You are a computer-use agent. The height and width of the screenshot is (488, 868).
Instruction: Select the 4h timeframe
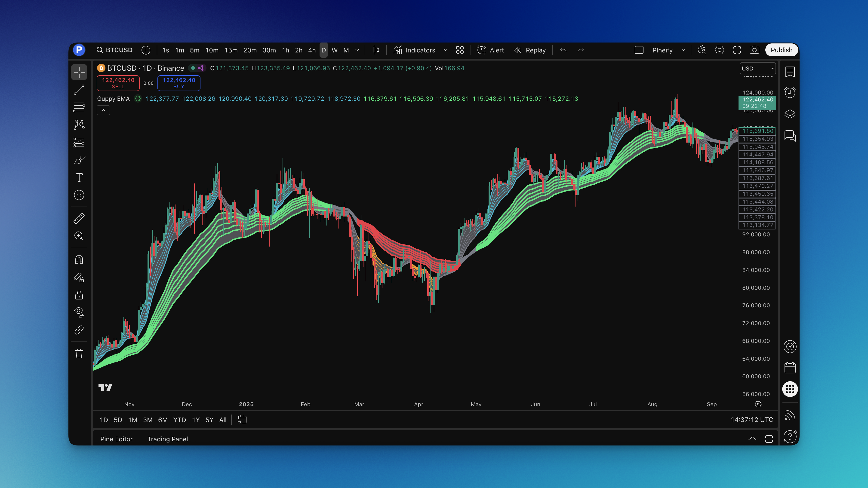point(312,50)
